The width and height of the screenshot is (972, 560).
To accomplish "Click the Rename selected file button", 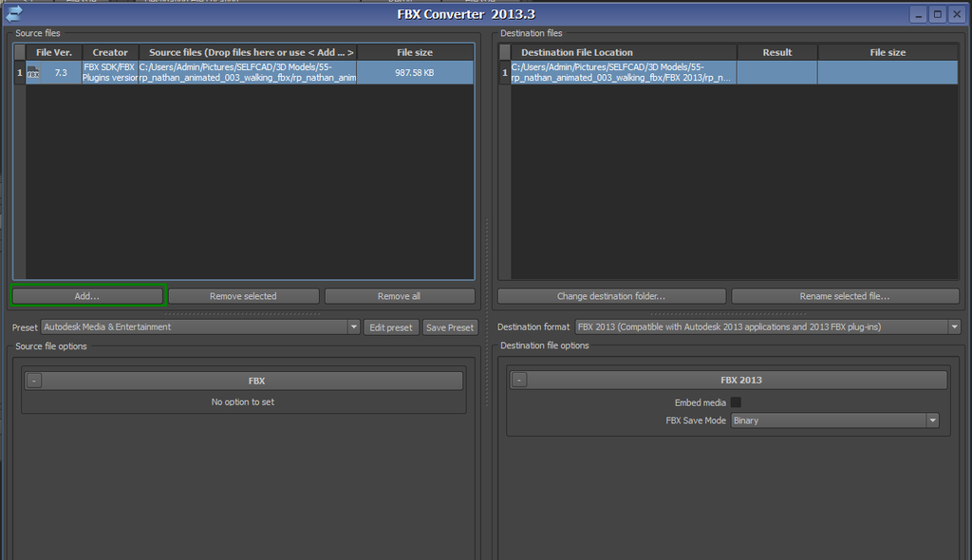I will tap(844, 295).
